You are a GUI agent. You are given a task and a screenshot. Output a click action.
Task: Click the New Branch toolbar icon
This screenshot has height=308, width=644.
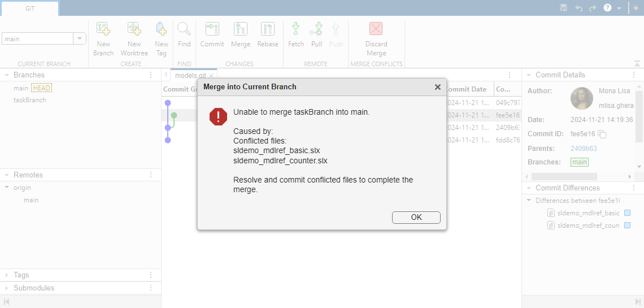coord(103,29)
